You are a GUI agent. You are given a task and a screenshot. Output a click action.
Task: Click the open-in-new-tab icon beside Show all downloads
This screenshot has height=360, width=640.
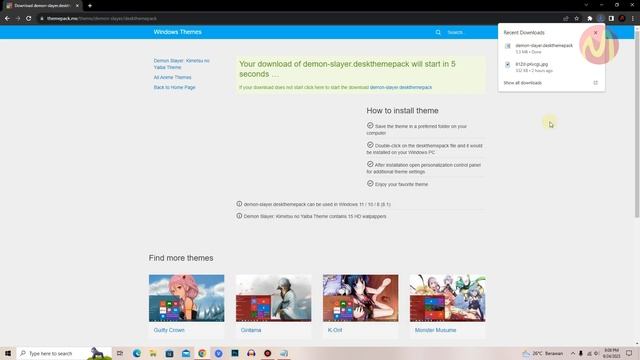click(x=596, y=83)
